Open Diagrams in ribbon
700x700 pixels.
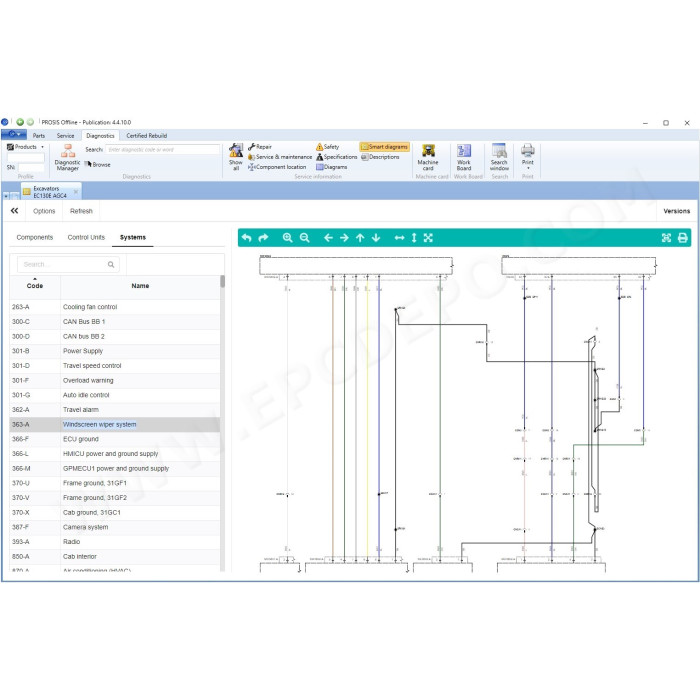[x=332, y=167]
